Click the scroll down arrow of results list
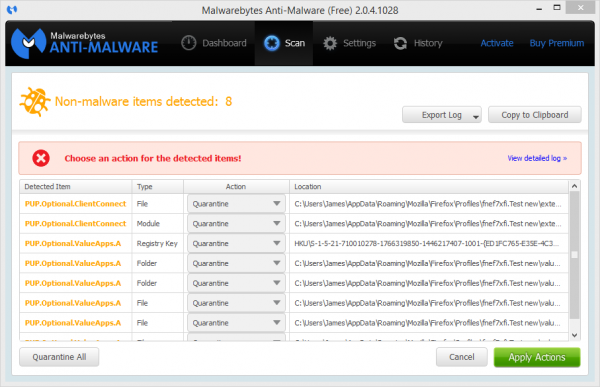This screenshot has width=600, height=387. [574, 335]
